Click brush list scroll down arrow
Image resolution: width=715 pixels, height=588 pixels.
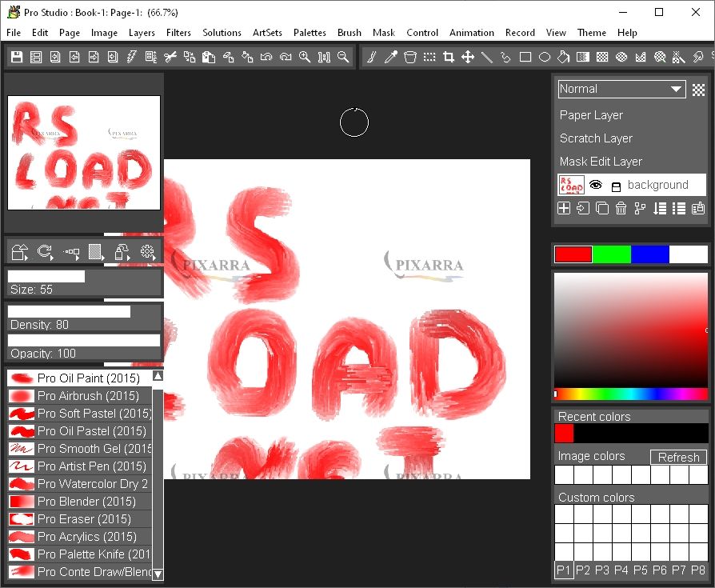(158, 574)
